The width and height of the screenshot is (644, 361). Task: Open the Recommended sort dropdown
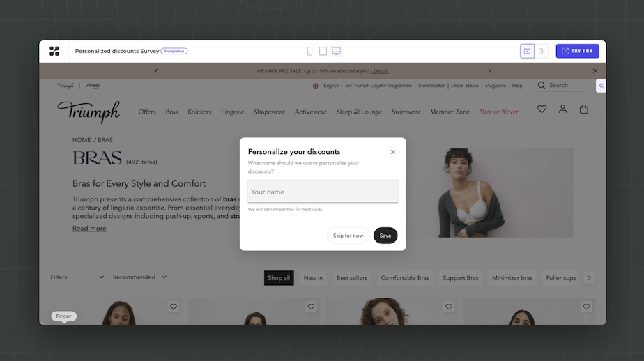[139, 277]
